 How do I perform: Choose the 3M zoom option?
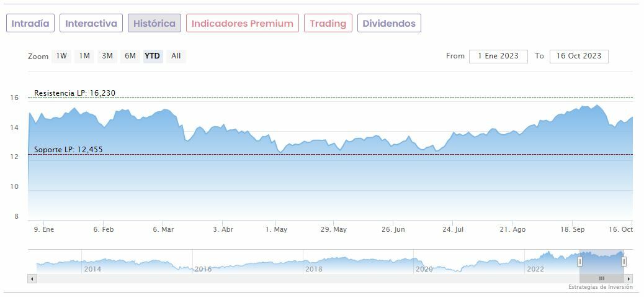107,56
